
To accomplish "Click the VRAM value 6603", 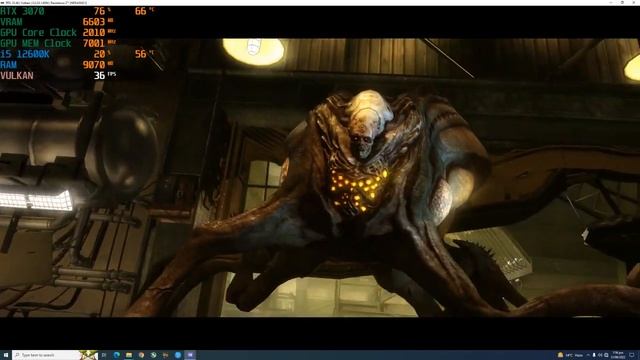I will click(94, 22).
